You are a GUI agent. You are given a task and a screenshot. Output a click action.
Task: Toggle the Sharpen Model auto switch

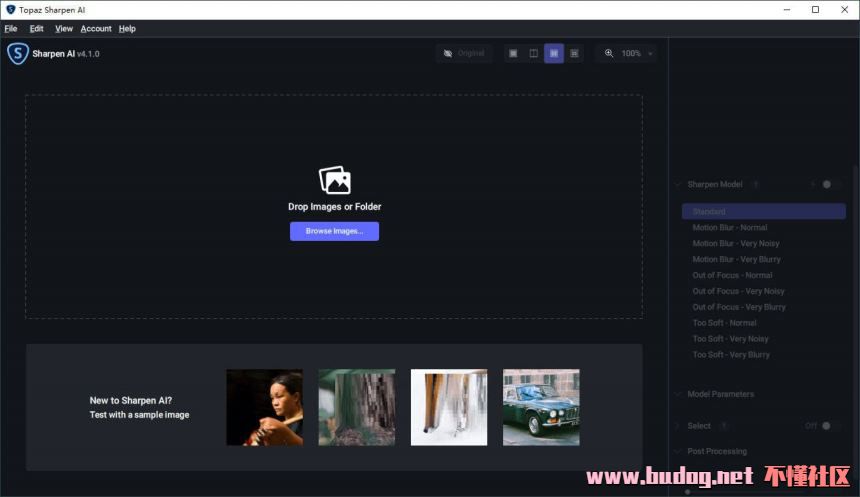(x=824, y=184)
